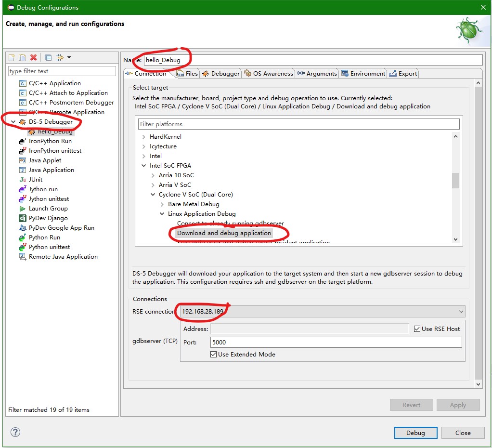Switch to the OS Awareness tab
This screenshot has width=492, height=448.
click(269, 74)
